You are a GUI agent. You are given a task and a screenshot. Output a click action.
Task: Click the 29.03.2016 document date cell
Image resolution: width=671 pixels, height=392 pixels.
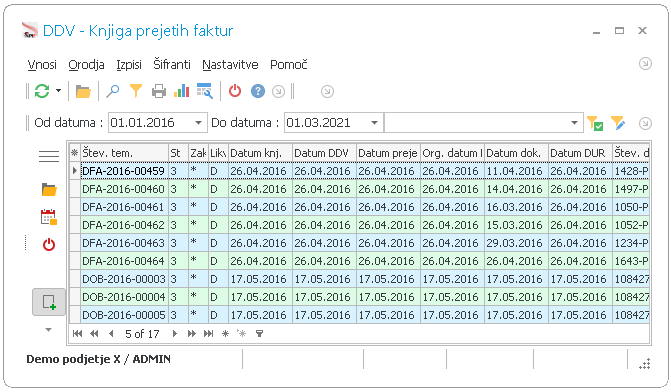[516, 243]
